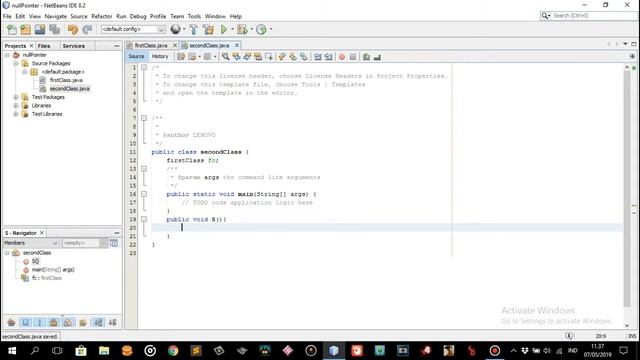Expand the Libraries node
Screen dimensions: 640x360
[16, 105]
